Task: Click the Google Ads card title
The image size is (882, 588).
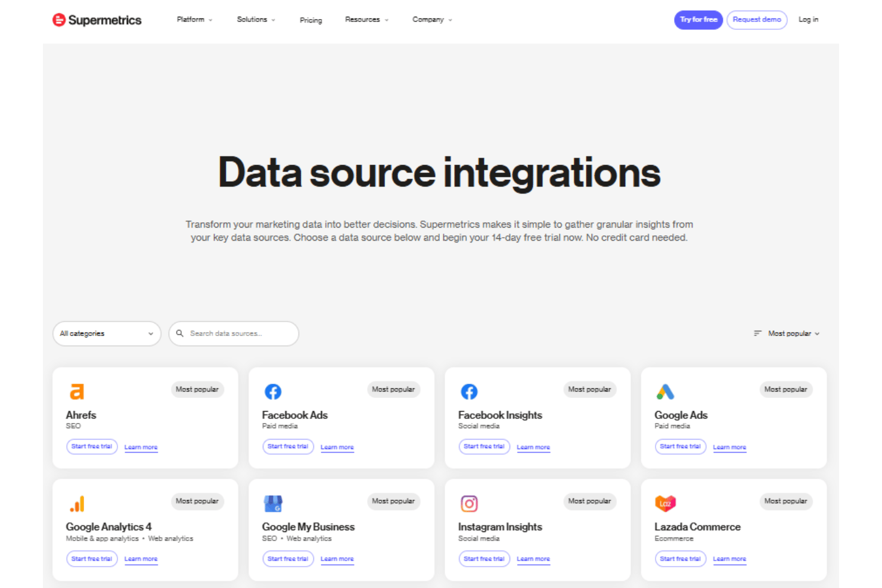Action: point(681,415)
